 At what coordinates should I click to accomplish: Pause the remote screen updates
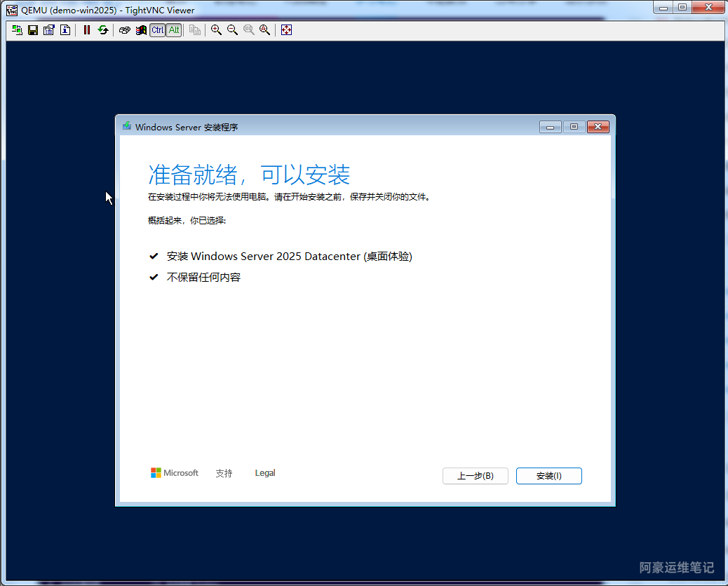tap(86, 30)
